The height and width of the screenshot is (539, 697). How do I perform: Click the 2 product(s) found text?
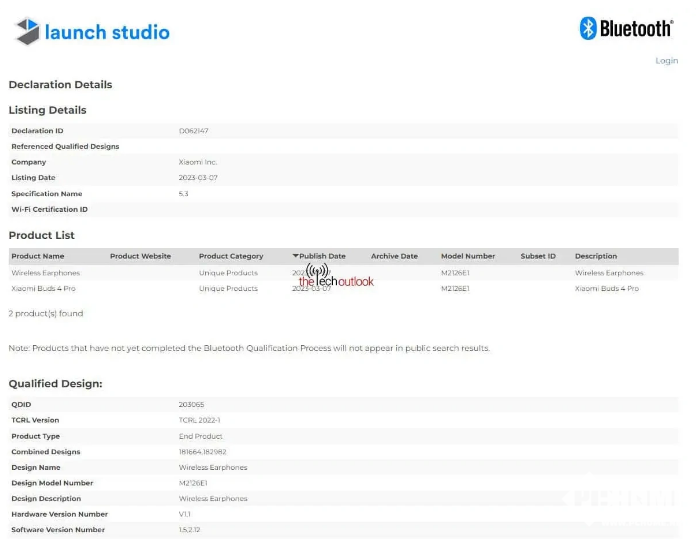point(46,313)
